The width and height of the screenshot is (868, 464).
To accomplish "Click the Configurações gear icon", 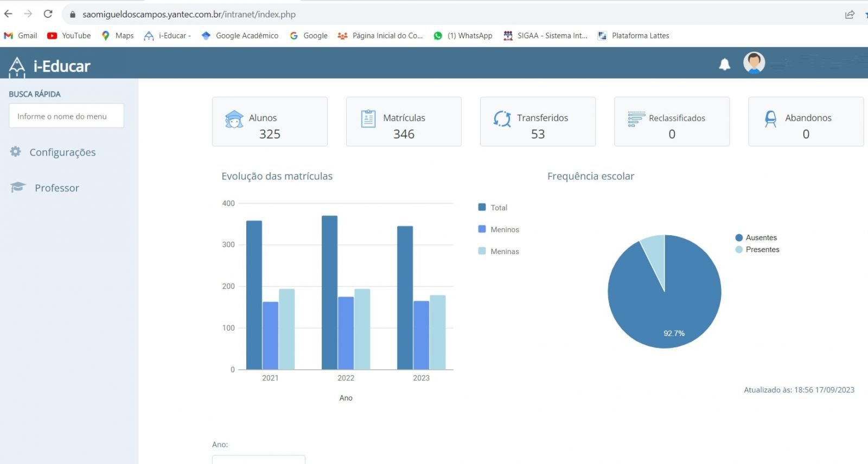I will coord(16,152).
